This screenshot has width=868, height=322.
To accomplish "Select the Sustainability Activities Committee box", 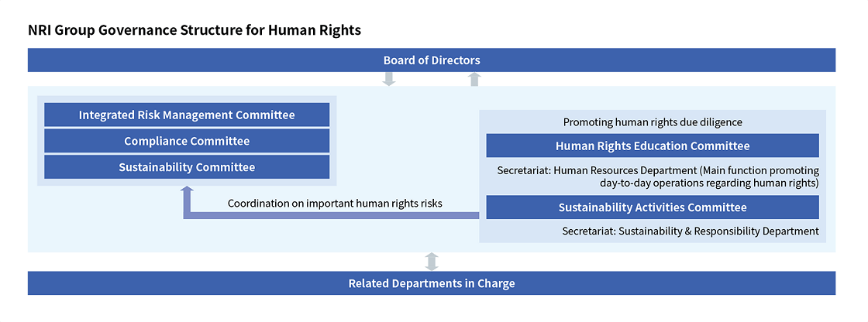I will tap(653, 207).
